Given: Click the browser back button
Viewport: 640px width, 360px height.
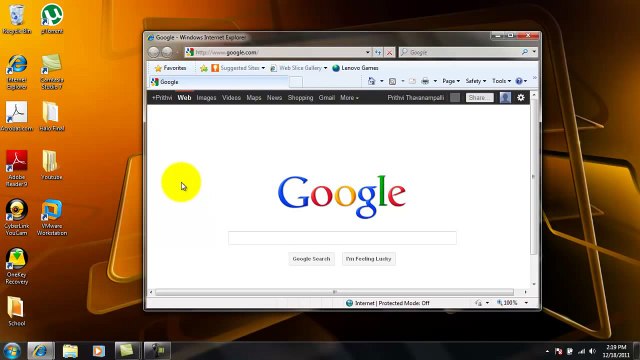Looking at the screenshot, I should pyautogui.click(x=154, y=52).
